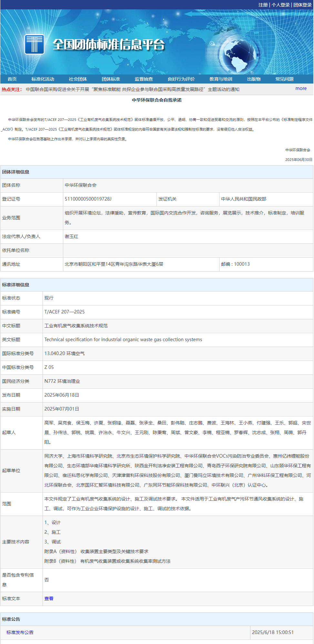Viewport: 314px width, 644px height.
Task: Open the 中国联合国采购促进会 hot news notice
Action: [132, 89]
